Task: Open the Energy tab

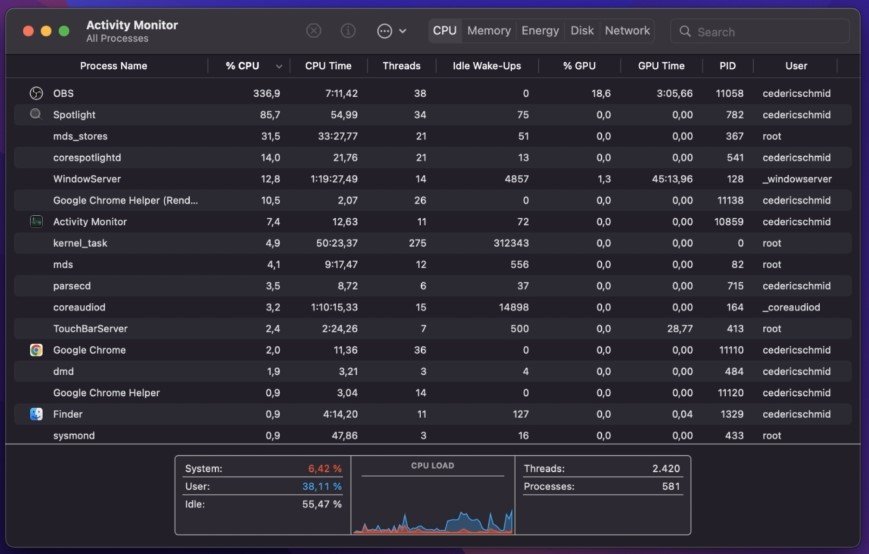Action: (540, 30)
